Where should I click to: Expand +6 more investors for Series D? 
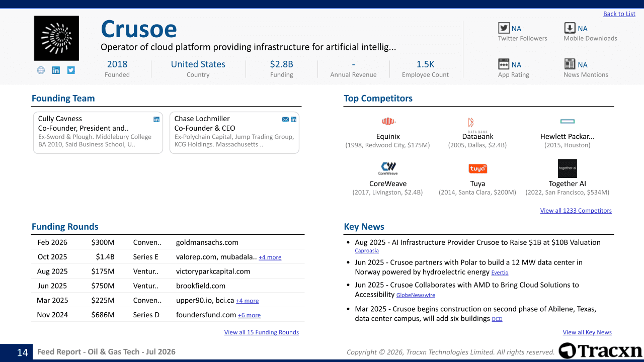[x=250, y=315]
